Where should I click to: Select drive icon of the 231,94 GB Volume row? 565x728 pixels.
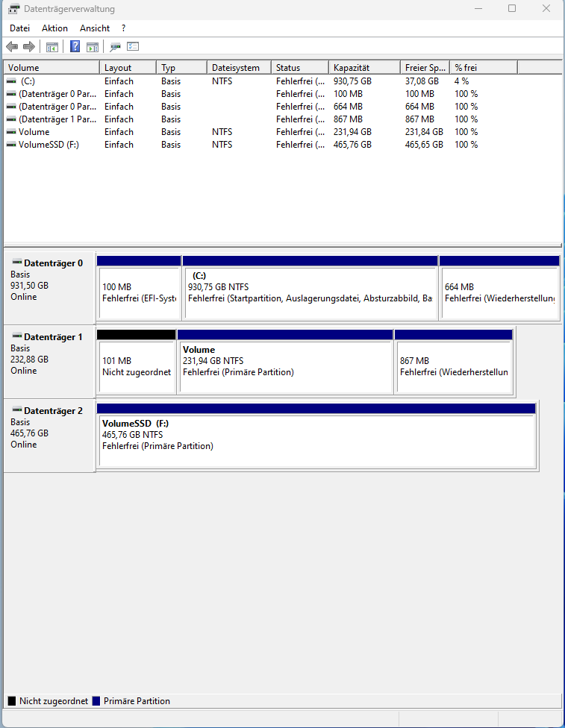click(11, 132)
